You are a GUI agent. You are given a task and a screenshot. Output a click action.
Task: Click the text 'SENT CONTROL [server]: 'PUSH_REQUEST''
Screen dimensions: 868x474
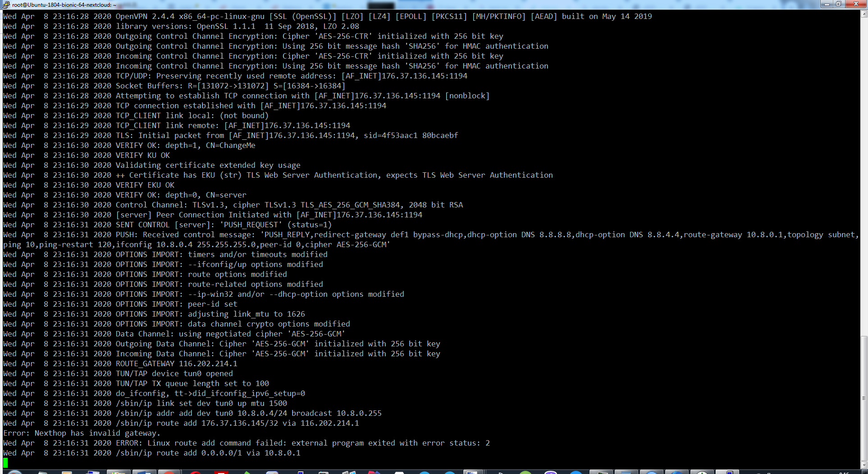[x=199, y=225]
